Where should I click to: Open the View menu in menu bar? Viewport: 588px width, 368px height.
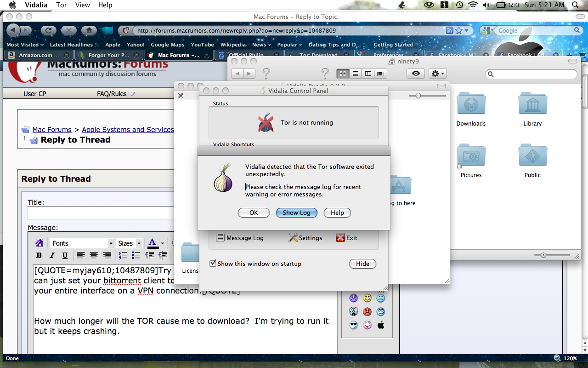83,5
